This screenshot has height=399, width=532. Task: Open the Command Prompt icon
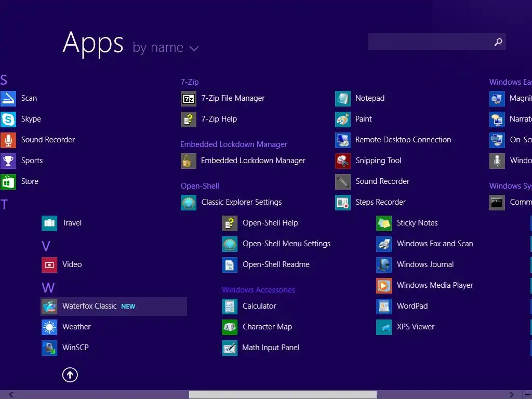(x=497, y=202)
